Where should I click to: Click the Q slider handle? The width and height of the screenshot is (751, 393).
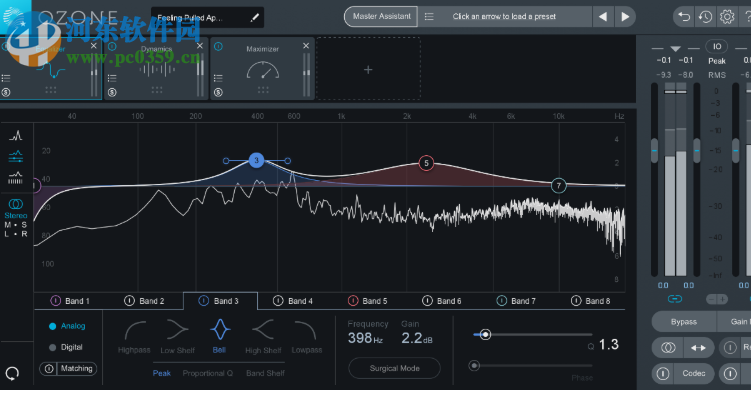485,335
